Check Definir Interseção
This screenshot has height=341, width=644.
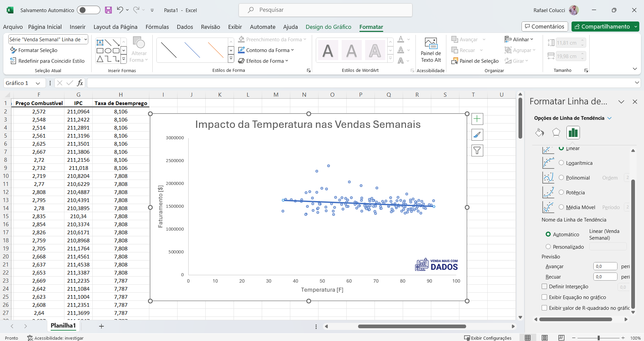coord(544,287)
